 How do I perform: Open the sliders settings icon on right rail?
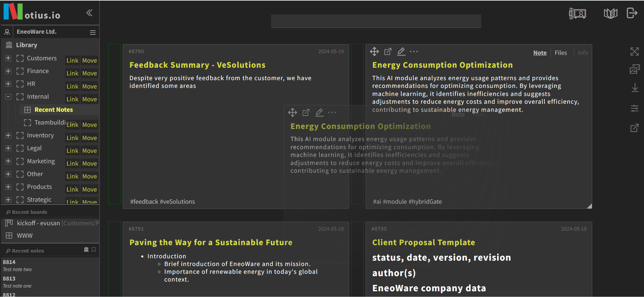tap(635, 108)
